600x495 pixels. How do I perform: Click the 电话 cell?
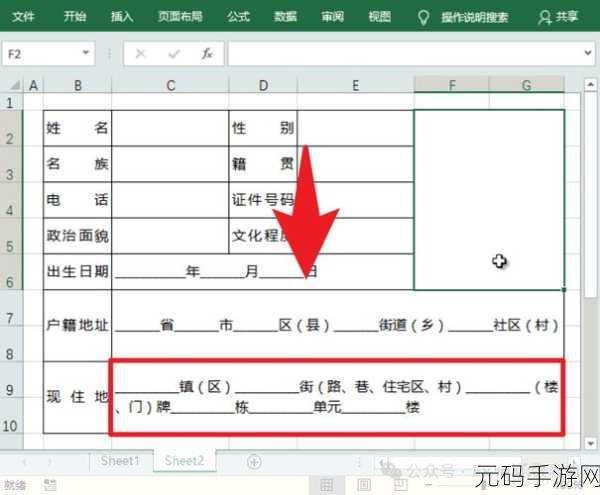tap(78, 200)
